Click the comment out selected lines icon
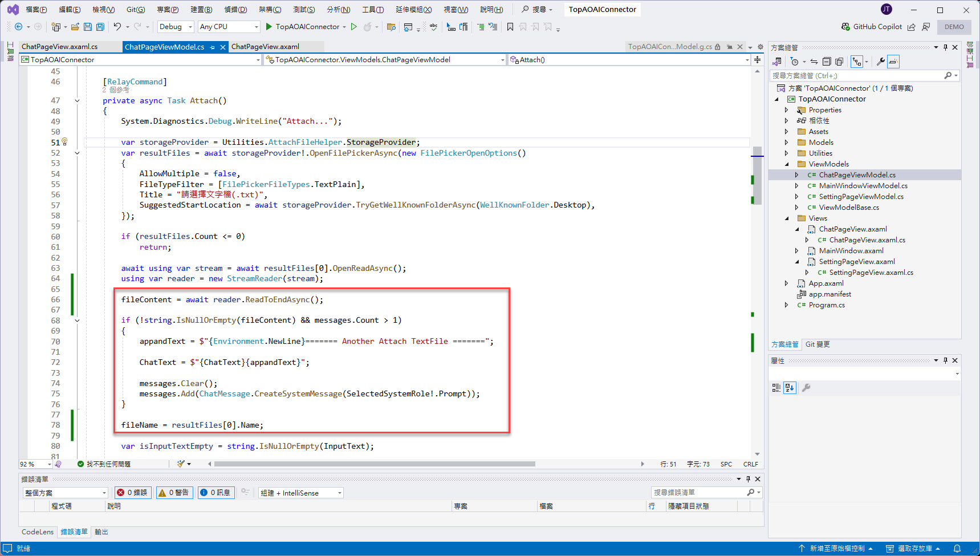Image resolution: width=980 pixels, height=556 pixels. 480,27
